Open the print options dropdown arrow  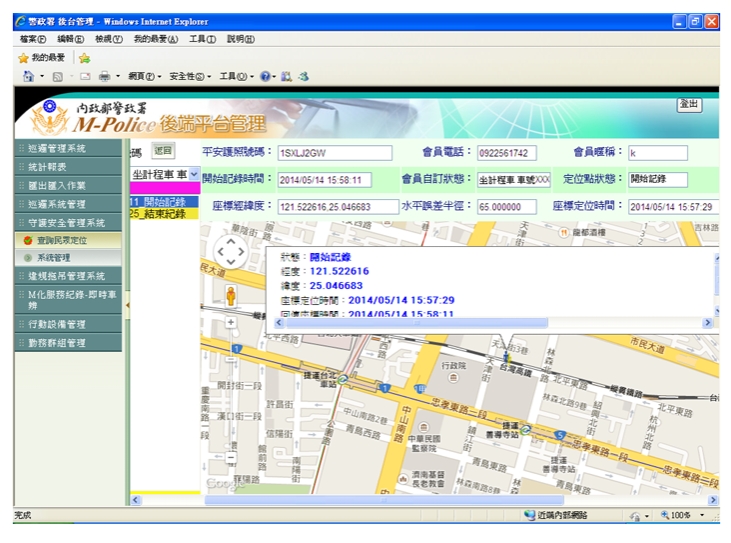tap(118, 76)
